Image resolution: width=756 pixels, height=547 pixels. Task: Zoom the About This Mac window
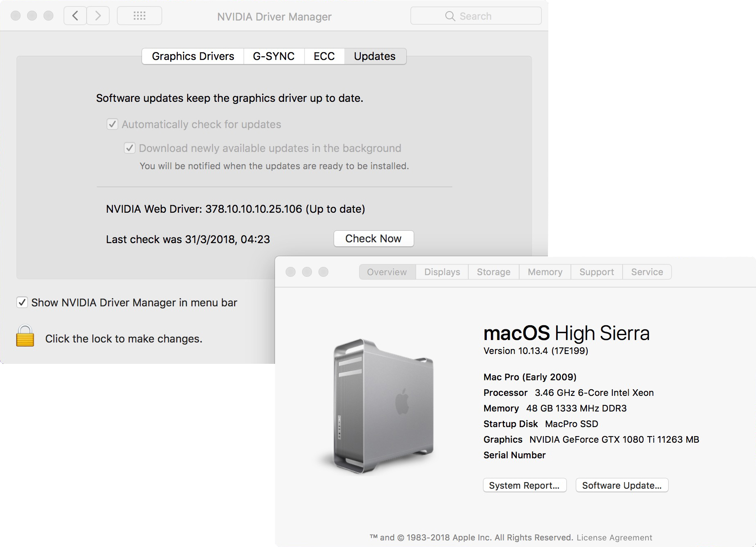pos(323,272)
